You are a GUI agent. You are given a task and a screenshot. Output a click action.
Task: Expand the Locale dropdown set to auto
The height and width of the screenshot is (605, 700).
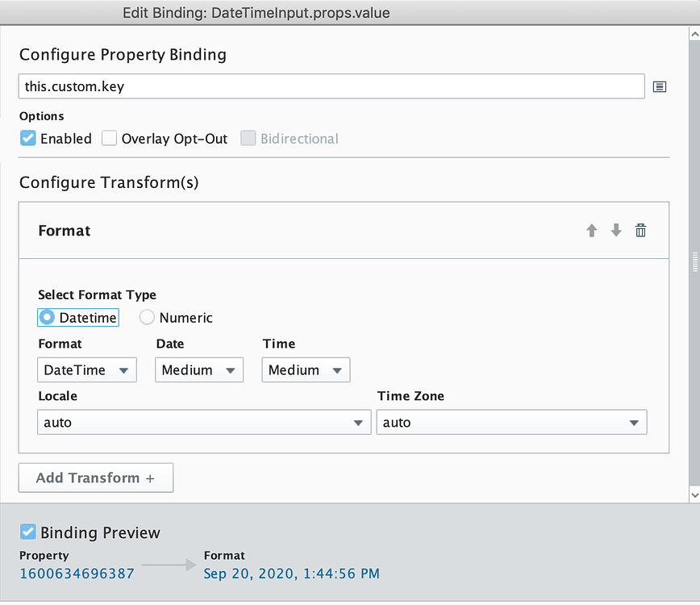click(203, 422)
